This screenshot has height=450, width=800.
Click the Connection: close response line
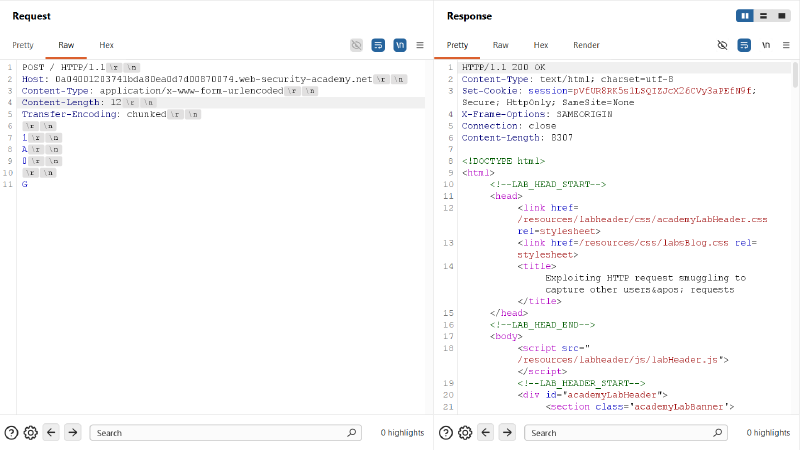coord(509,126)
